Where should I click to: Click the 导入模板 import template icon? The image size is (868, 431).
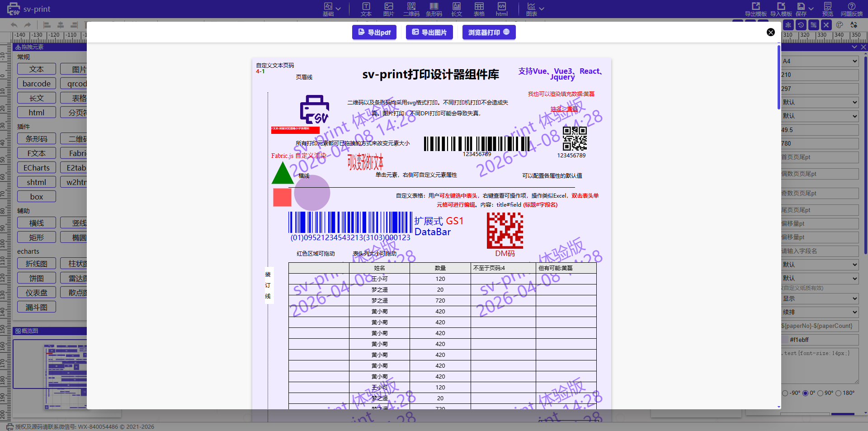coord(781,9)
